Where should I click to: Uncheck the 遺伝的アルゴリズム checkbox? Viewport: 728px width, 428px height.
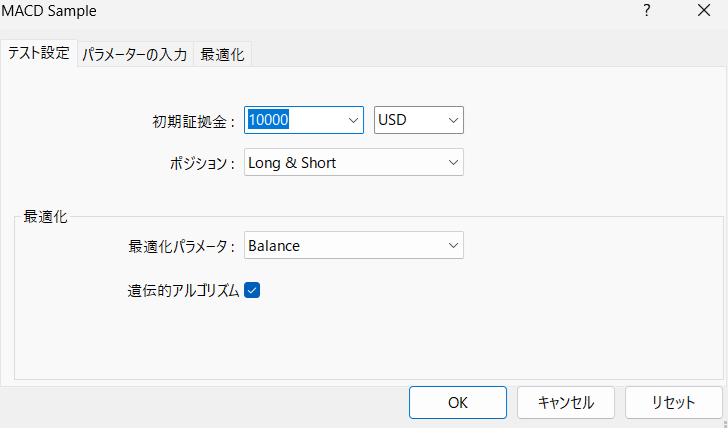click(252, 290)
